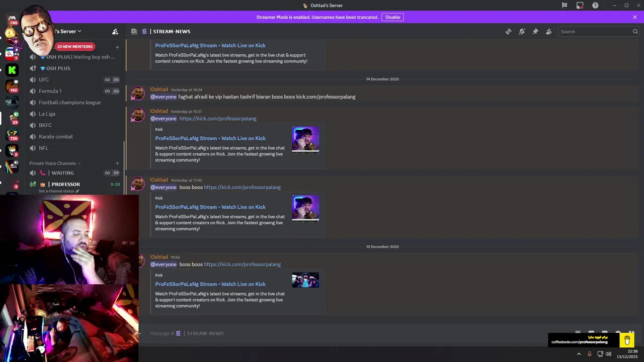Open the skull server icon with 2 badge
Image resolution: width=644 pixels, height=362 pixels.
coord(12,150)
